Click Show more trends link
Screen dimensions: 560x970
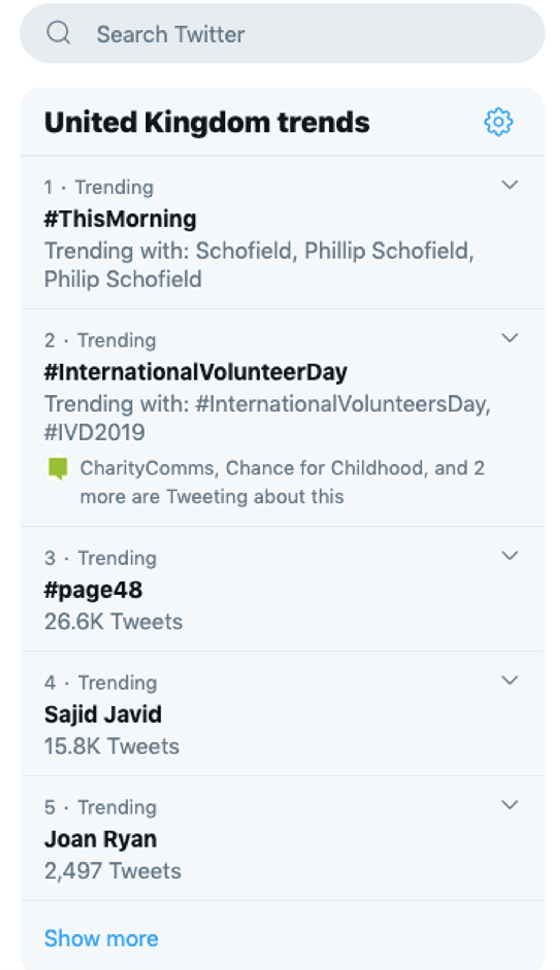click(101, 938)
